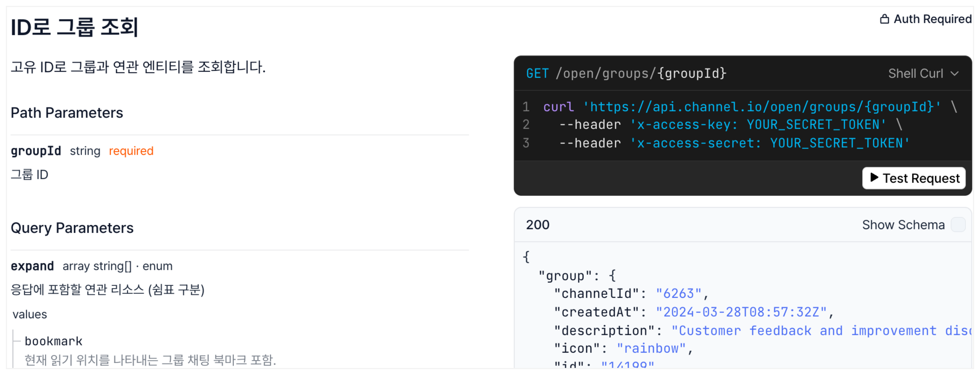Open the Shell Curl language dropdown
Viewport: 980px width, 375px height.
(x=923, y=73)
